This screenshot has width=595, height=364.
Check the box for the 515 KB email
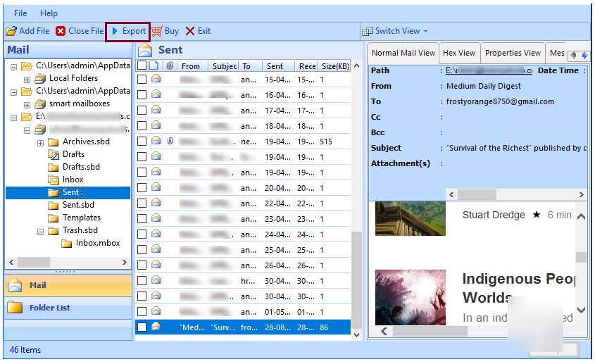point(142,142)
